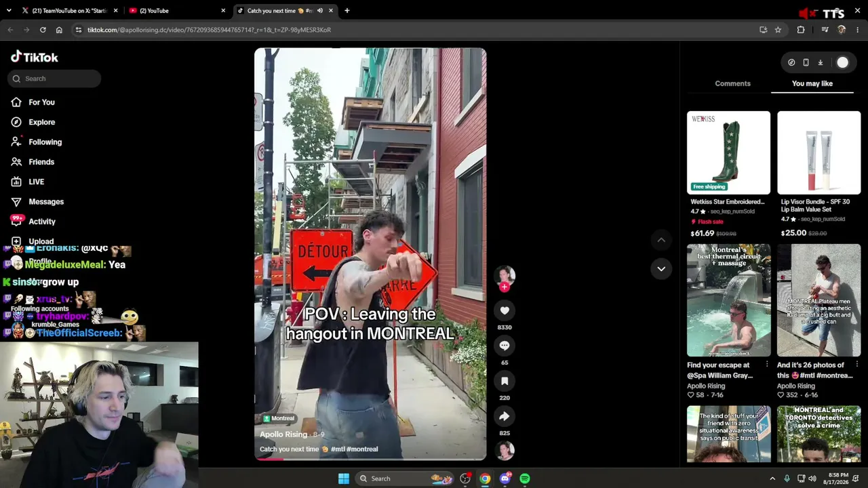This screenshot has width=868, height=488.
Task: Open the Lip Visor balm product thumbnail
Action: coord(818,152)
